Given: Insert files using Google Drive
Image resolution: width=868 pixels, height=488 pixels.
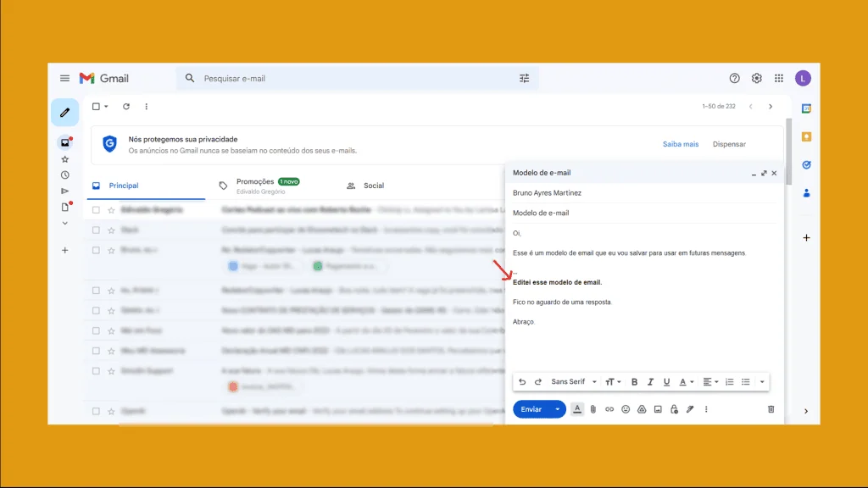Looking at the screenshot, I should click(x=643, y=409).
